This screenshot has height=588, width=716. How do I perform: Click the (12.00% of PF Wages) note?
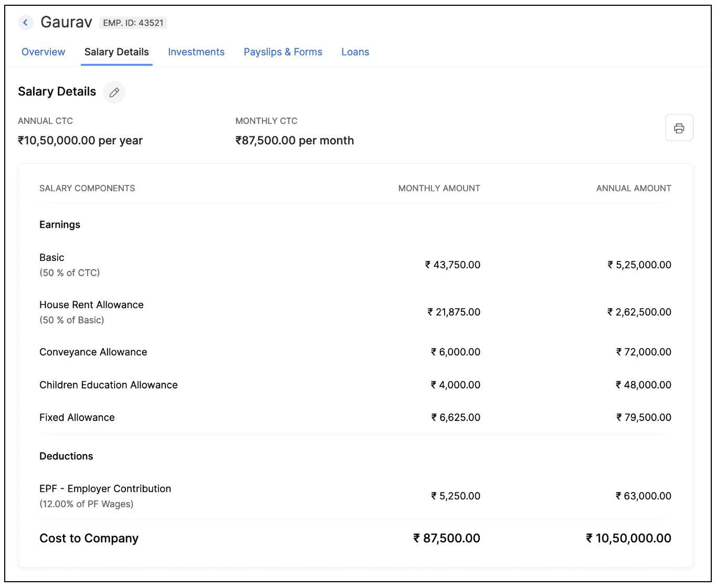(87, 505)
